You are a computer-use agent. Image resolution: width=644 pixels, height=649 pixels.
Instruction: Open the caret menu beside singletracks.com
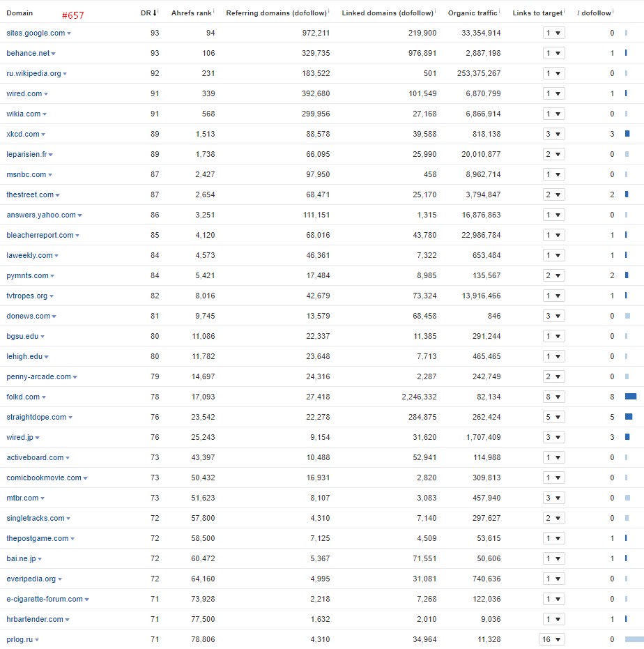point(68,519)
